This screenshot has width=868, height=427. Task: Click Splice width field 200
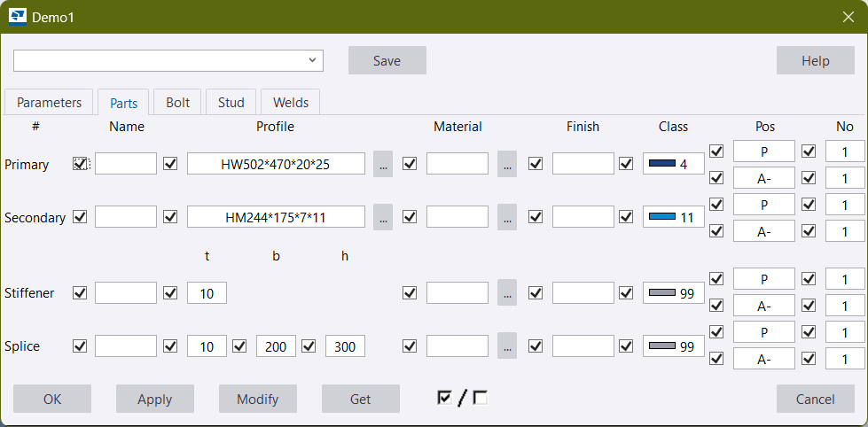[x=276, y=345]
